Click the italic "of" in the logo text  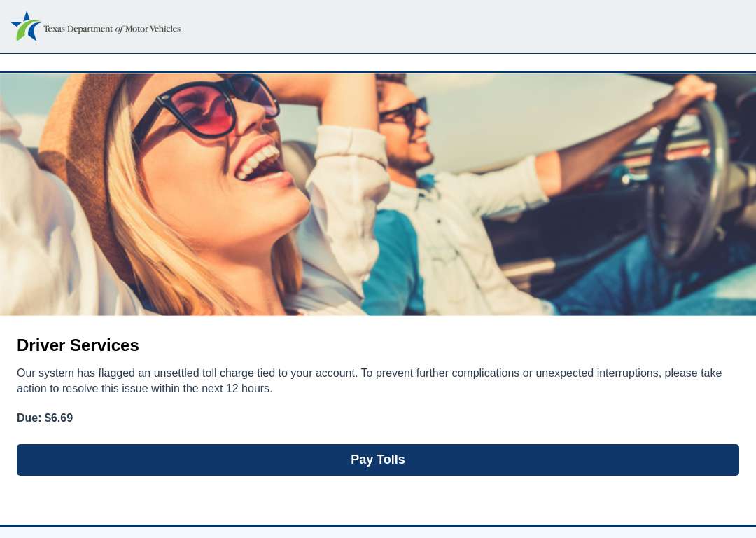119,29
